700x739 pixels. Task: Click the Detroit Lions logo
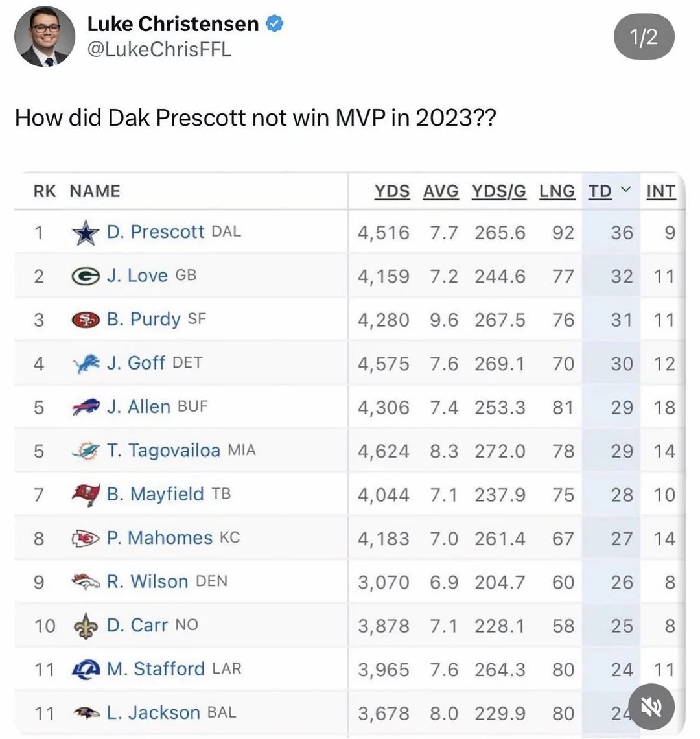(86, 364)
